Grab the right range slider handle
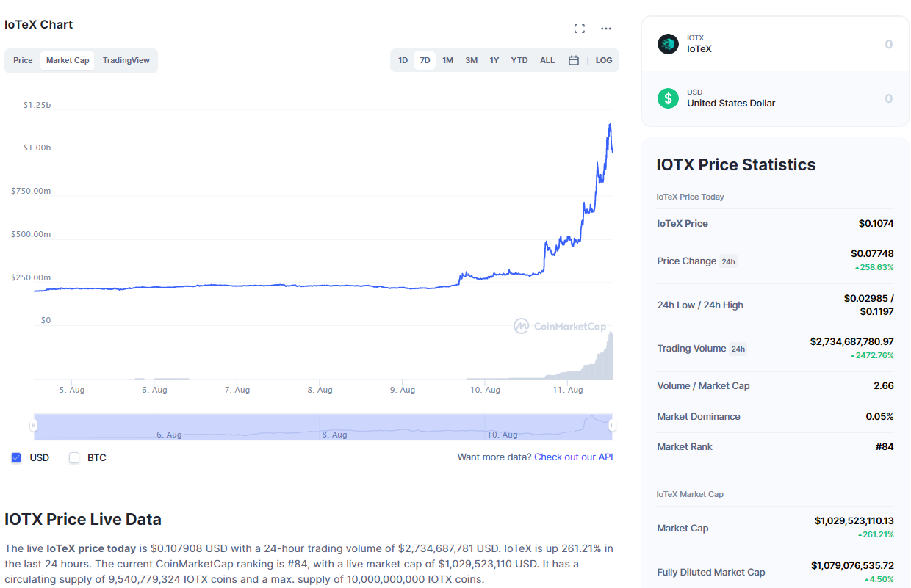Viewport: 911px width, 588px height. 612,426
